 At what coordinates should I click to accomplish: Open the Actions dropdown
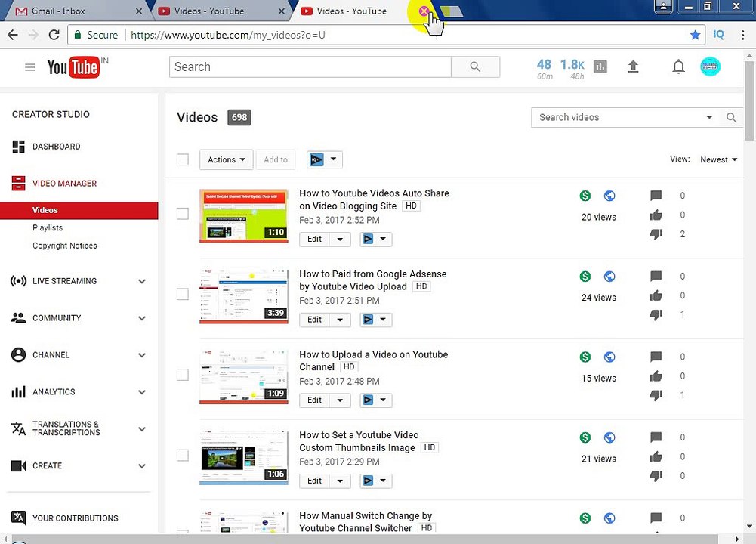tap(226, 159)
